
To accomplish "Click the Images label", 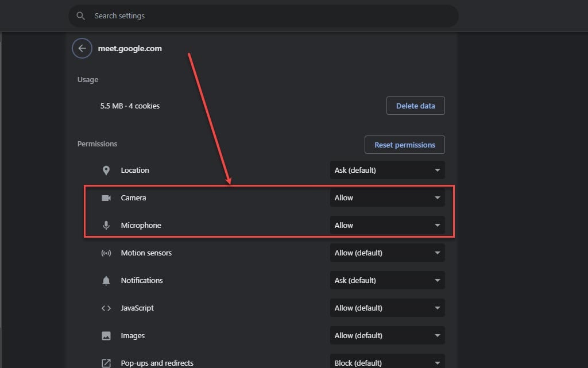I will point(133,336).
